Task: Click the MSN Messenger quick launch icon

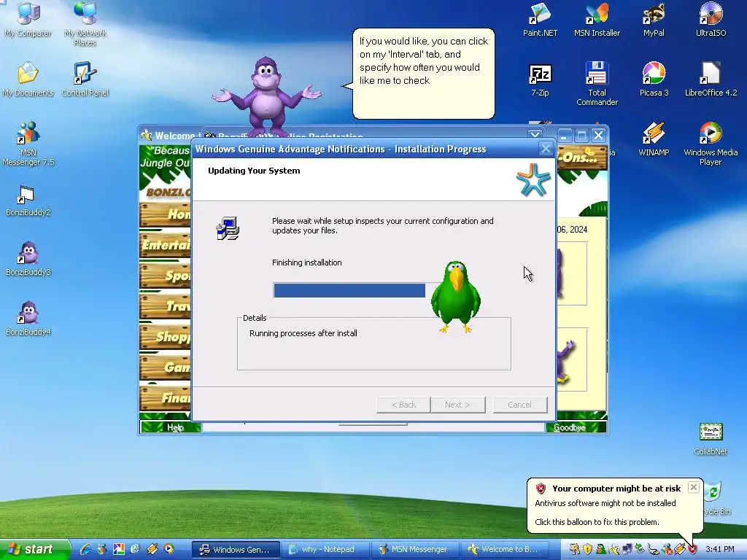Action: (x=102, y=549)
